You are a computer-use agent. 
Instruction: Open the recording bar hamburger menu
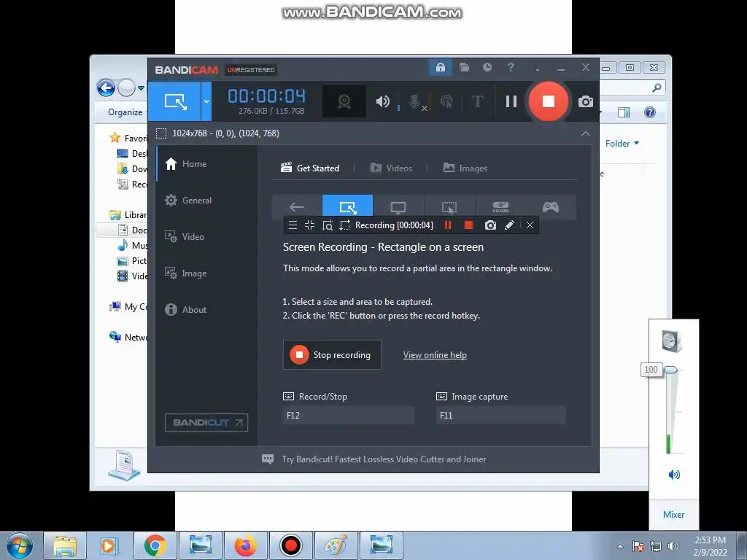click(293, 225)
